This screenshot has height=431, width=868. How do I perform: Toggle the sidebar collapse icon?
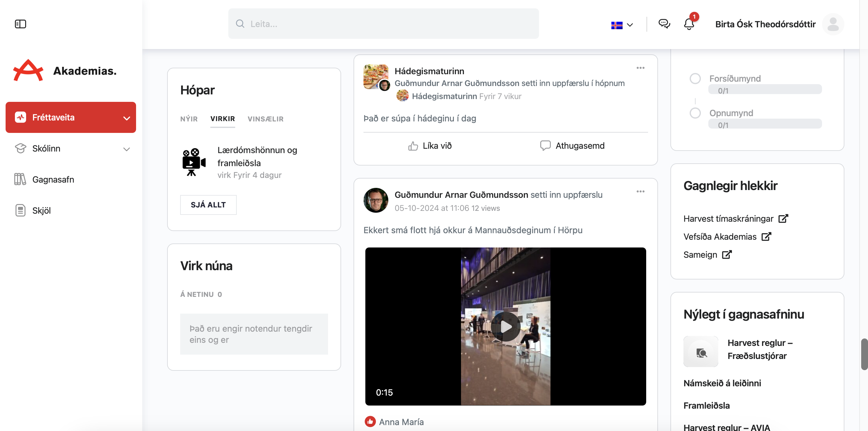(x=20, y=24)
